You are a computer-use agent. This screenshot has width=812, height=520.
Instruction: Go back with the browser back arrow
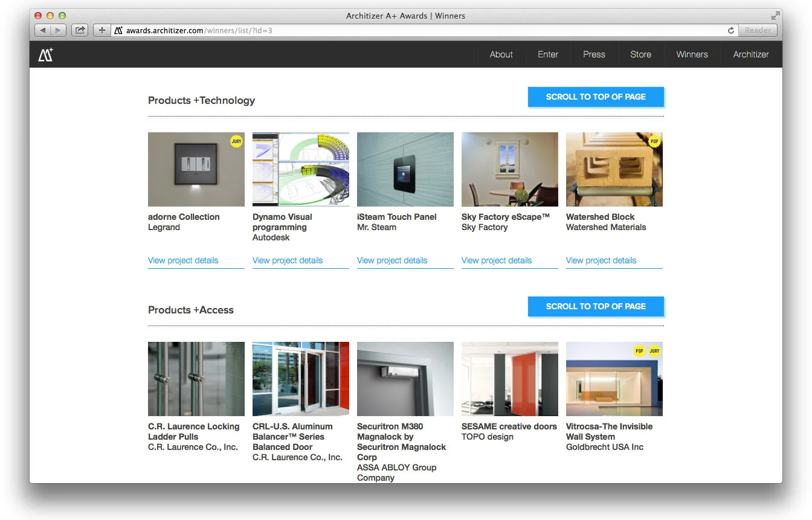(x=43, y=30)
